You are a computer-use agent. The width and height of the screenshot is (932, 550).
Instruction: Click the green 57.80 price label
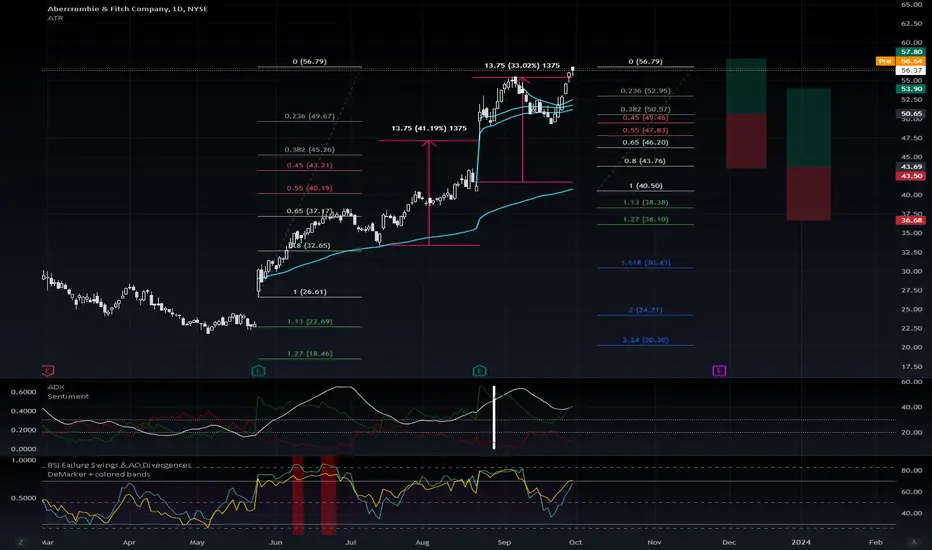(x=911, y=52)
